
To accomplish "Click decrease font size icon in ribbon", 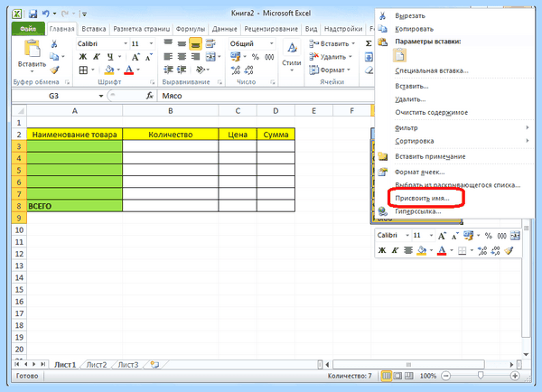I will pyautogui.click(x=149, y=57).
